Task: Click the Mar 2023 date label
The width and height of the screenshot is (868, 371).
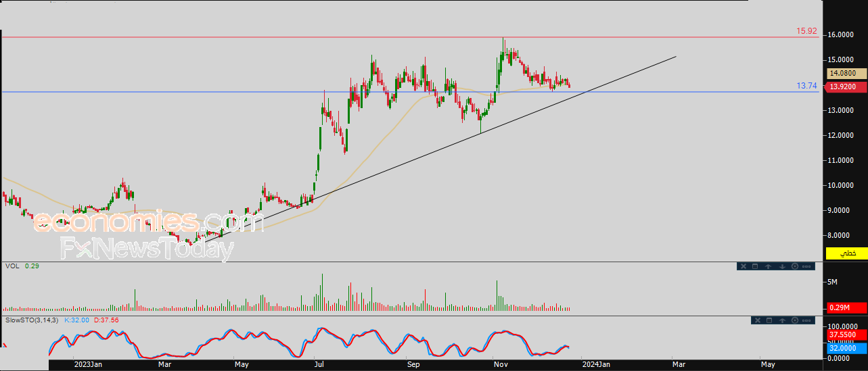Action: point(164,364)
